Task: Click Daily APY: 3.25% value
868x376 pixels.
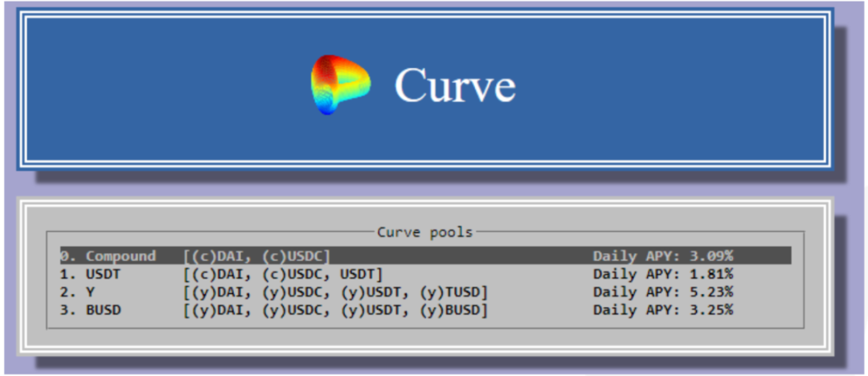Action: click(x=663, y=310)
